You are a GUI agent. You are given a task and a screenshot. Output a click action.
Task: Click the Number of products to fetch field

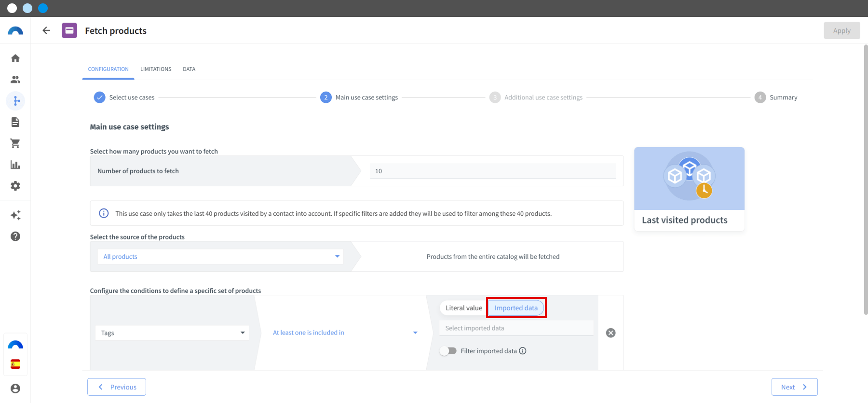click(493, 171)
